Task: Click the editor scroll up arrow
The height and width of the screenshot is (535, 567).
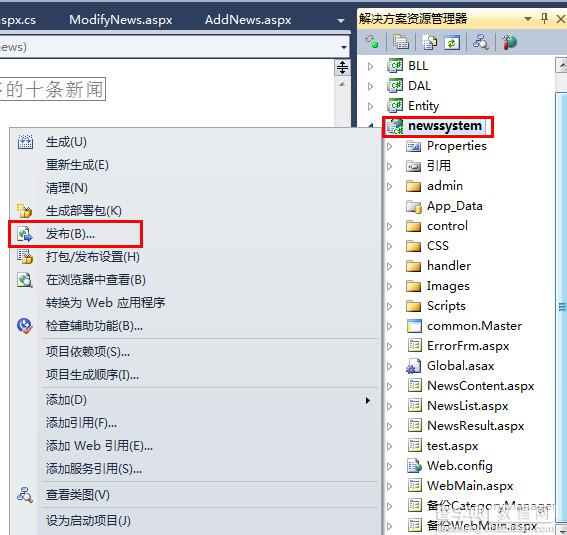Action: click(342, 85)
